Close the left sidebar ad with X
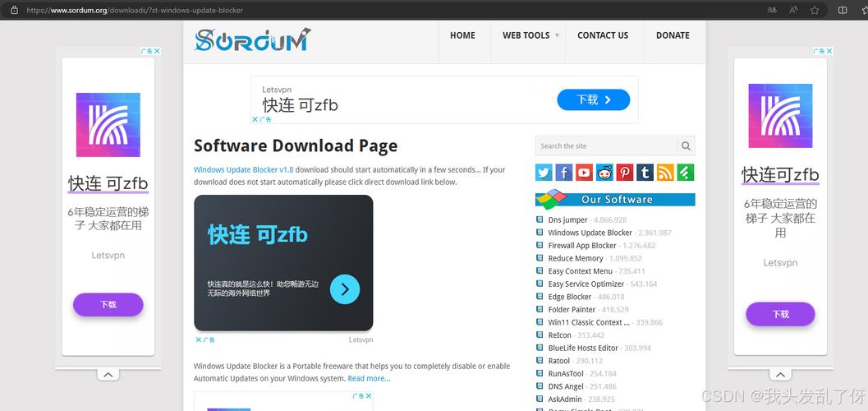This screenshot has height=411, width=868. [x=157, y=51]
